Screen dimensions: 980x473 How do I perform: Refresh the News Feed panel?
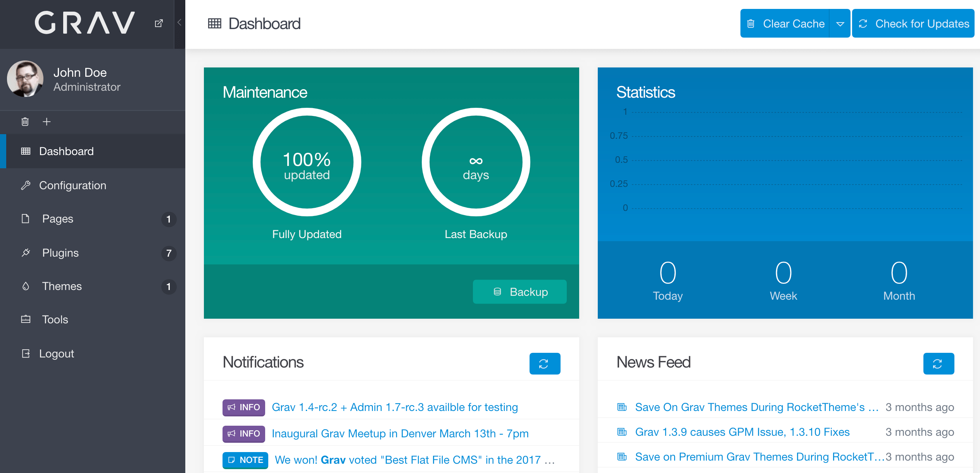[939, 363]
